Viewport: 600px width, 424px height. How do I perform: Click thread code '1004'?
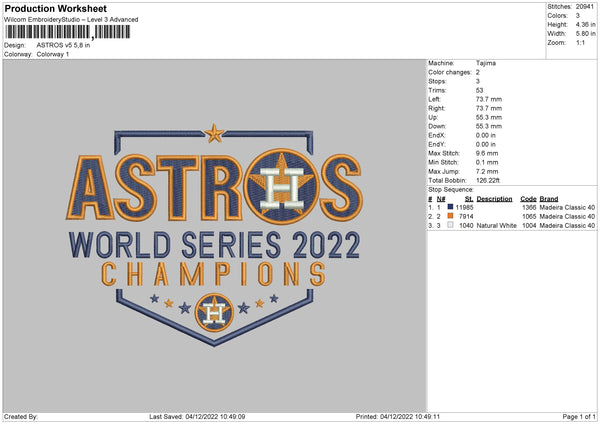point(529,226)
